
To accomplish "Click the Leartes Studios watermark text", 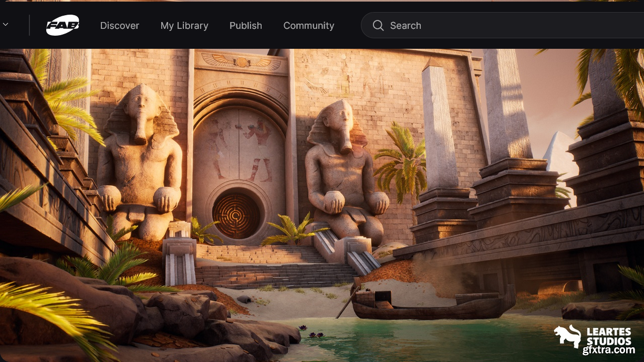I will tap(609, 336).
